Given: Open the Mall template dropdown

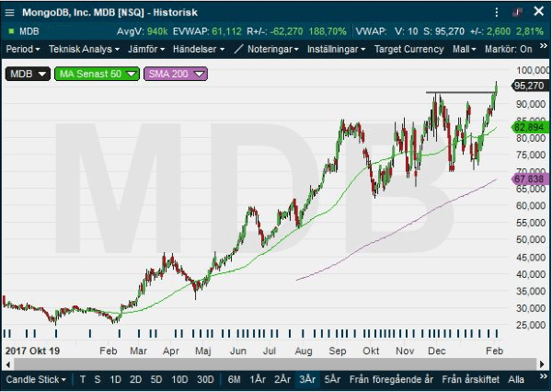Looking at the screenshot, I should 464,49.
